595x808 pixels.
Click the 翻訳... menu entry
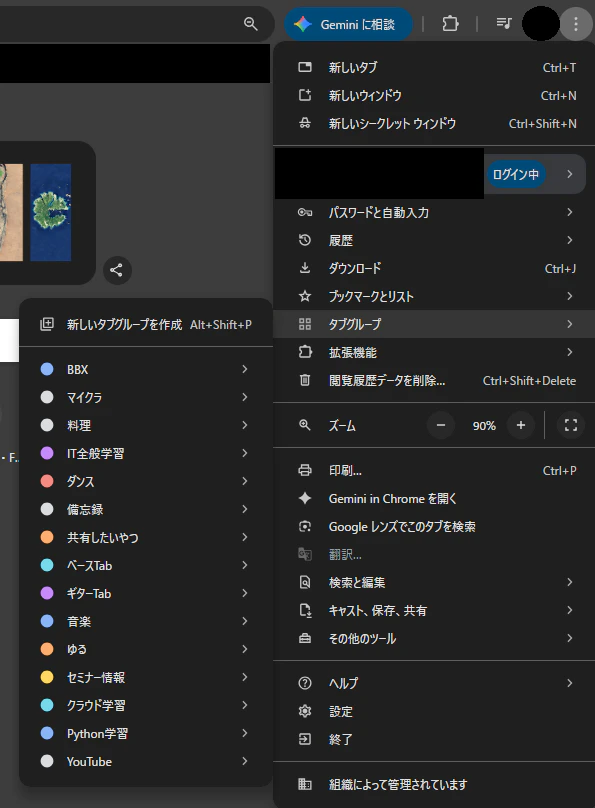click(434, 555)
